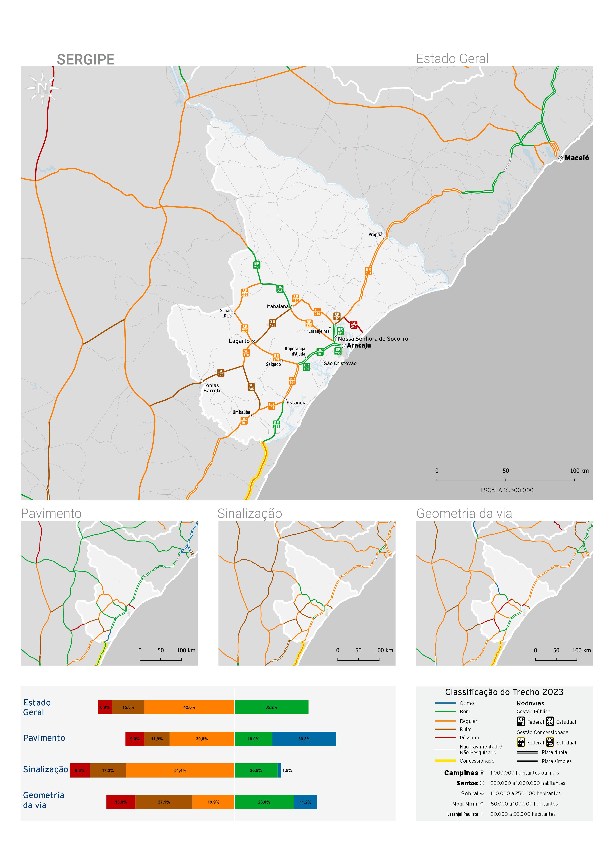Click the MG 262 shield in the legend
The width and height of the screenshot is (614, 868).
(x=550, y=722)
